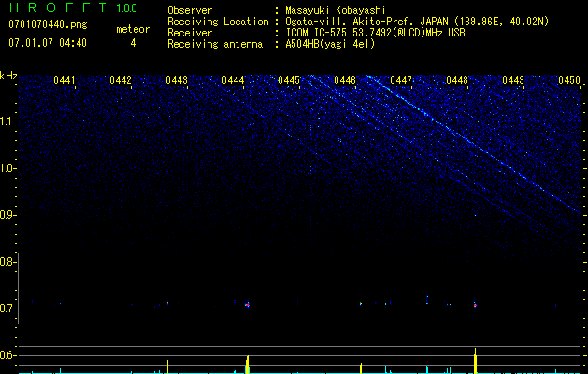This screenshot has height=374, width=588.
Task: Click the 1.1 kHz axis label
Action: pos(7,122)
